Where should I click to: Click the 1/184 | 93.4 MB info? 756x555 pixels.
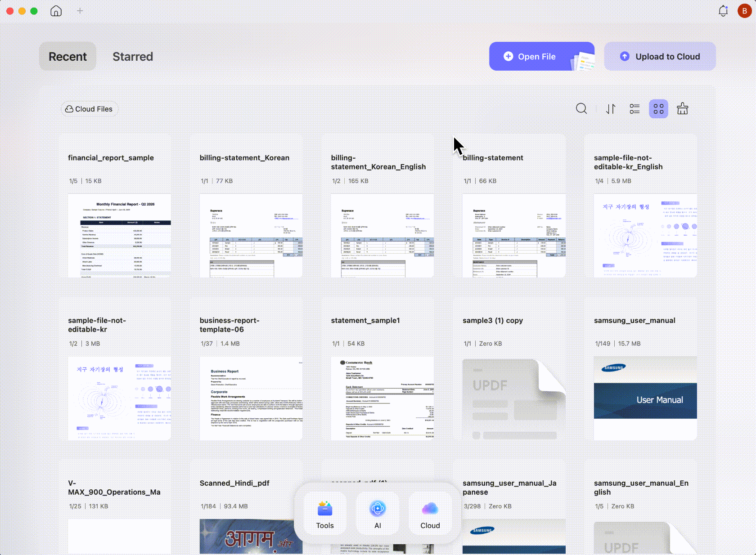[x=224, y=506]
